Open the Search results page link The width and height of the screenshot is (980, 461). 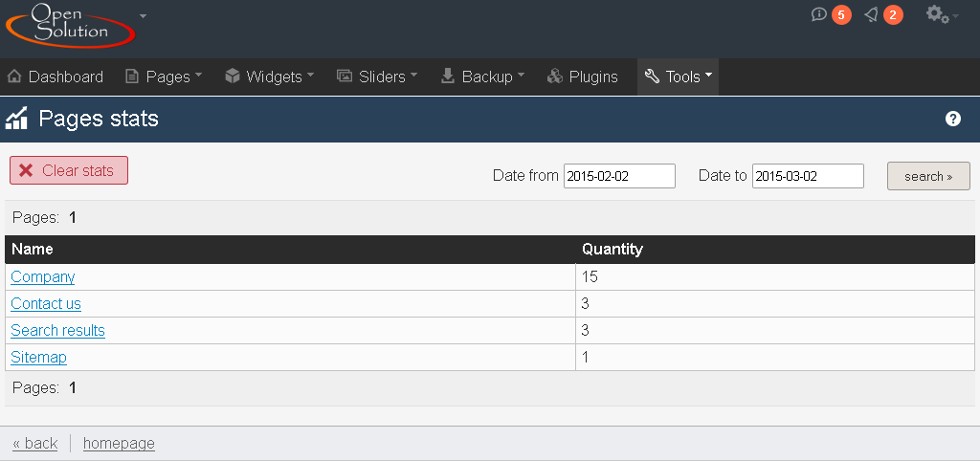pyautogui.click(x=58, y=330)
